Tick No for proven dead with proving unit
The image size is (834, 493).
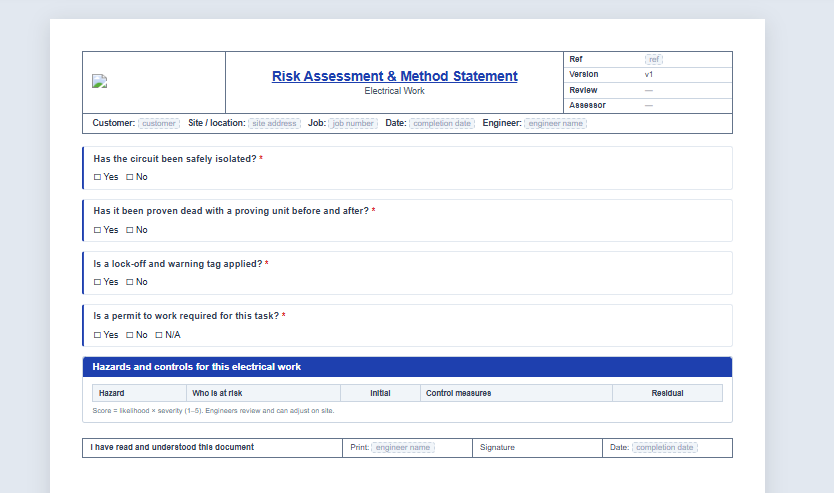pos(129,230)
